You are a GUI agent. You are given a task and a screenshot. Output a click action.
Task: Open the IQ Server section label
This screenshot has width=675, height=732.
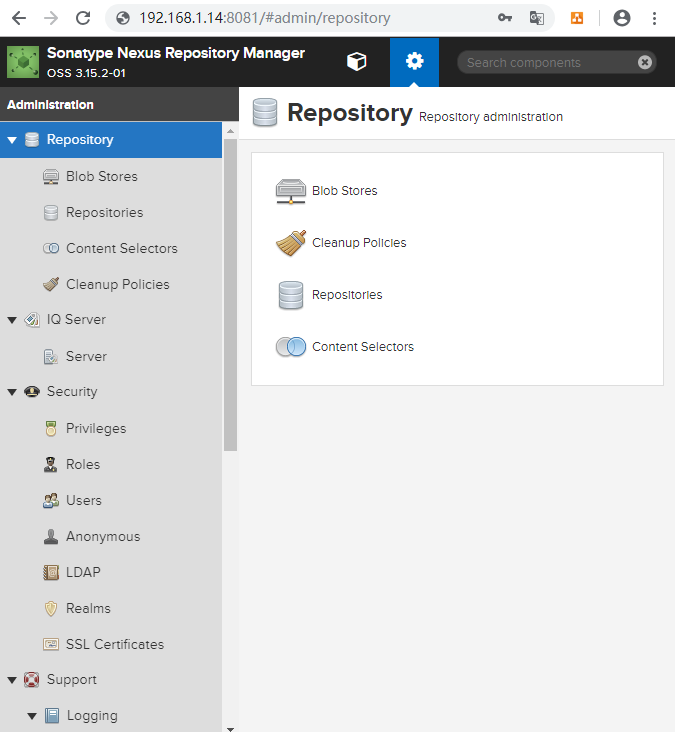coord(76,319)
